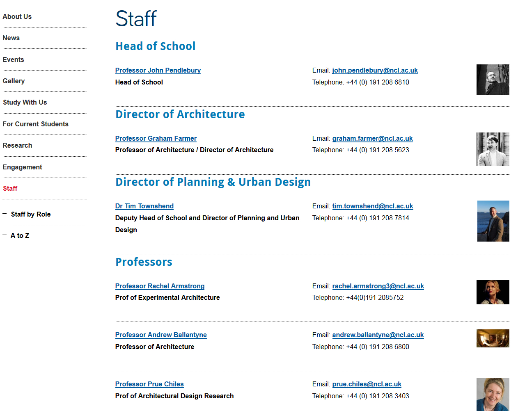The height and width of the screenshot is (420, 518).
Task: Click John Pendlebury's profile photo
Action: coord(493,80)
